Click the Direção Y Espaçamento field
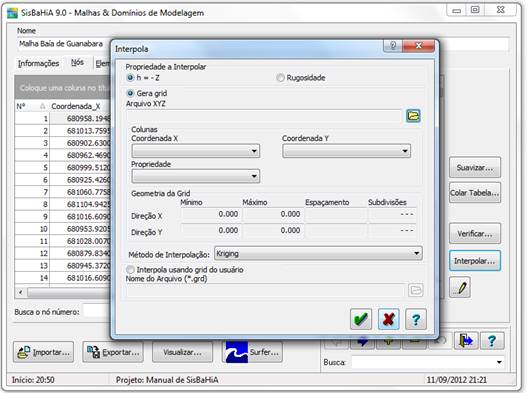Screen dimensions: 527x393 point(336,231)
